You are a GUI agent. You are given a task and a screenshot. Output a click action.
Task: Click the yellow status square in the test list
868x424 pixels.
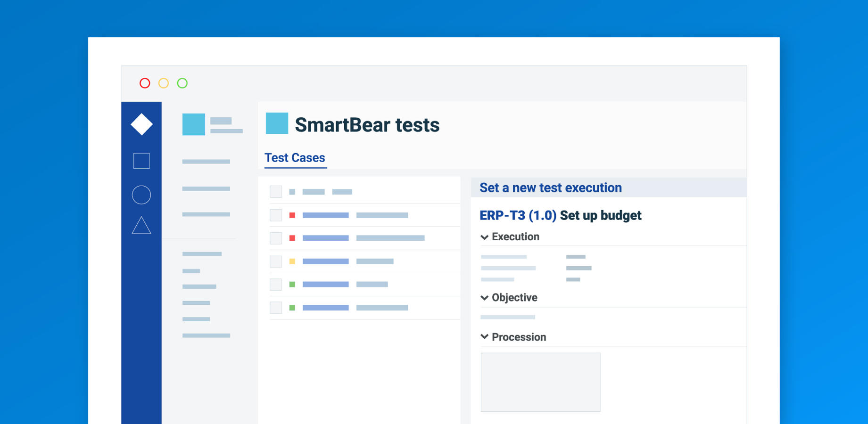pos(292,261)
